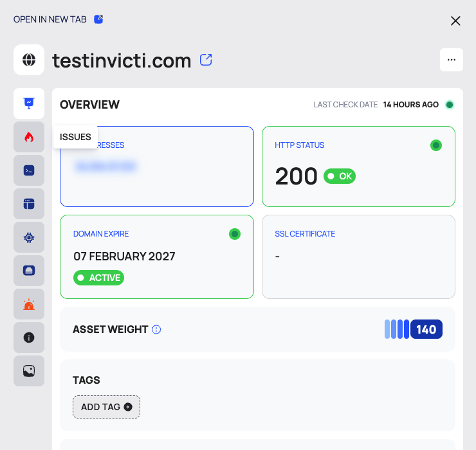476x450 pixels.
Task: Click the TAGS heading
Action: pos(86,380)
